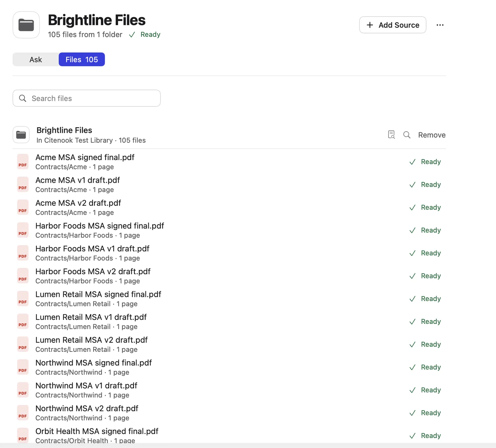Open Harbor Foods MSA v2 draft.pdf

tap(93, 271)
